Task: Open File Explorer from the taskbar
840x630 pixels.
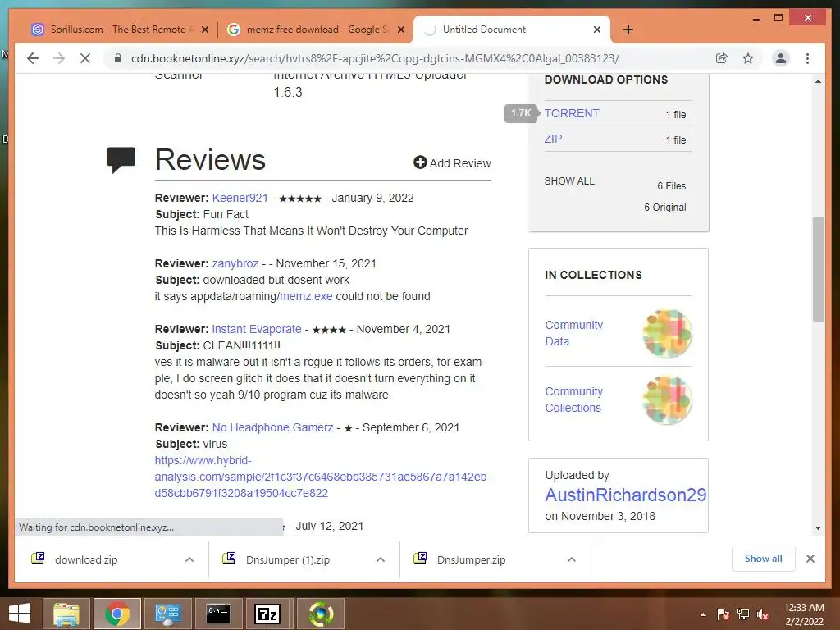Action: 66,614
